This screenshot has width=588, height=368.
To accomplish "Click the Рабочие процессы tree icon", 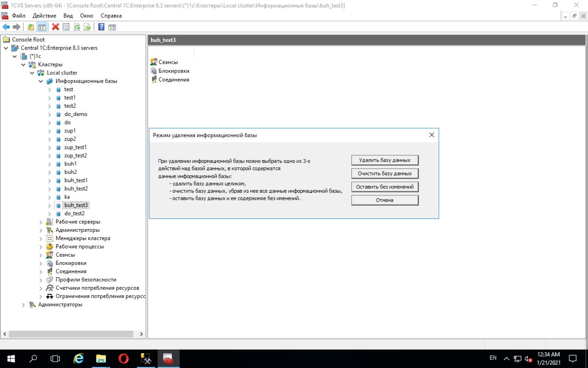I will pyautogui.click(x=50, y=247).
